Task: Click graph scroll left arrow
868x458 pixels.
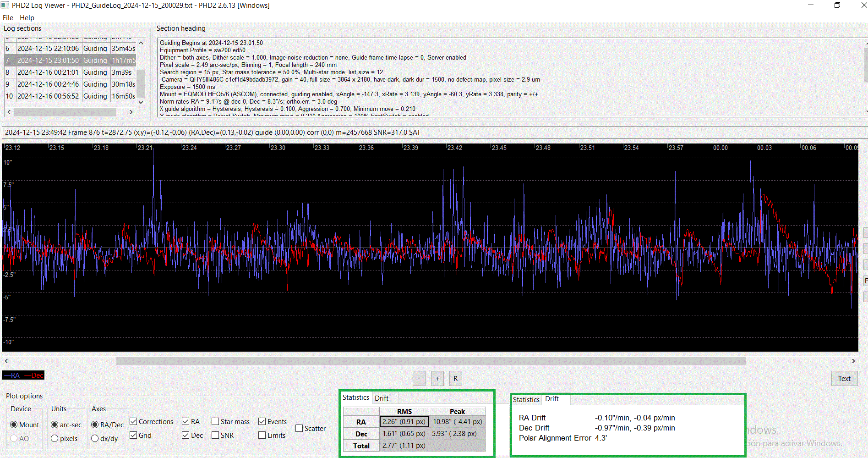Action: pos(6,361)
